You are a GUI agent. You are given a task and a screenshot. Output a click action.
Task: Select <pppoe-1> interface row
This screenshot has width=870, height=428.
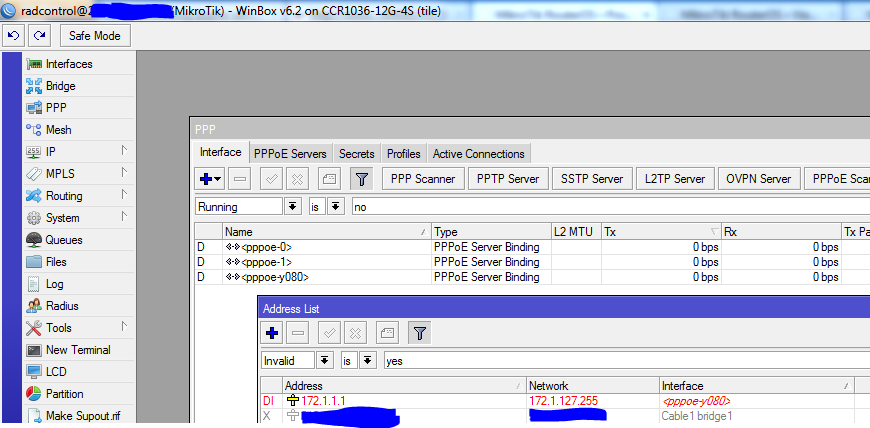(532, 262)
